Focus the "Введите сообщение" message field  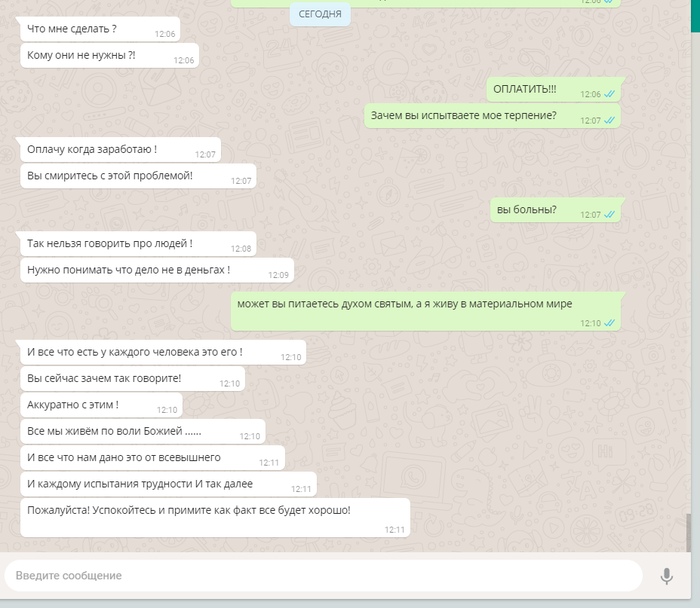(323, 575)
